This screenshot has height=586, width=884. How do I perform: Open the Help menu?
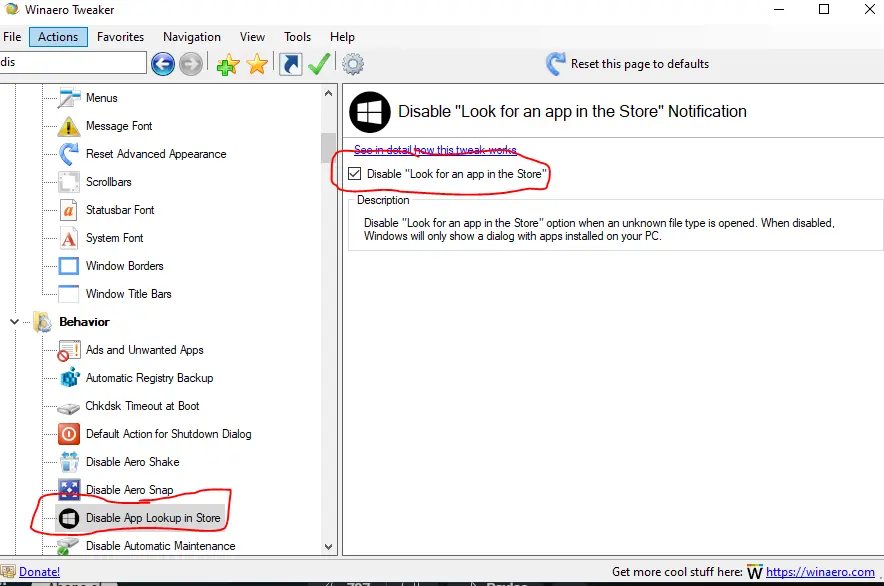[x=342, y=37]
